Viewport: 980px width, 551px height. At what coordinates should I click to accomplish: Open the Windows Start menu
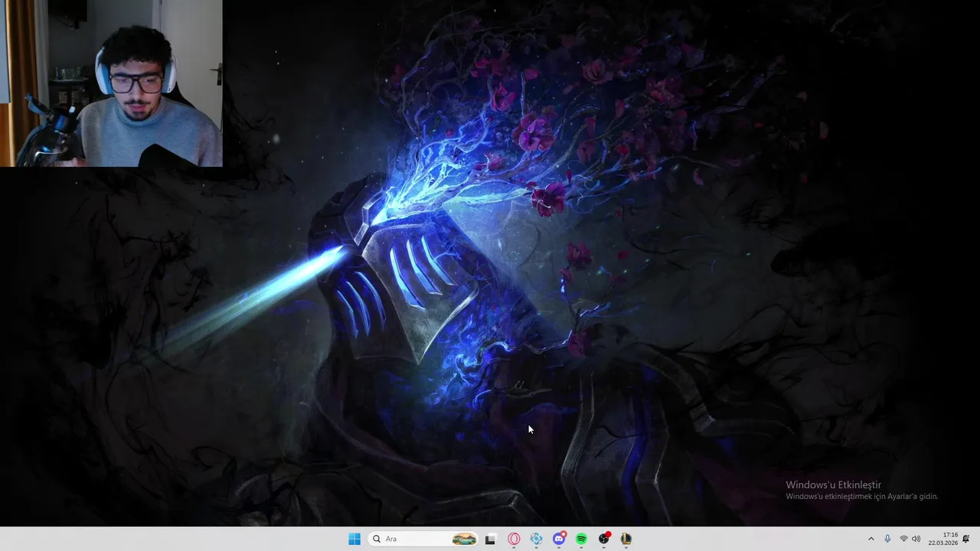[x=354, y=539]
